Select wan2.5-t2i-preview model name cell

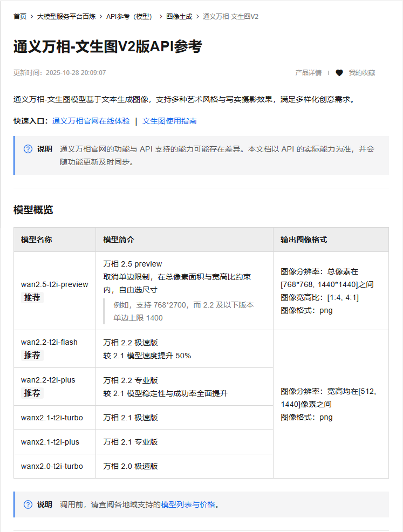[54, 284]
